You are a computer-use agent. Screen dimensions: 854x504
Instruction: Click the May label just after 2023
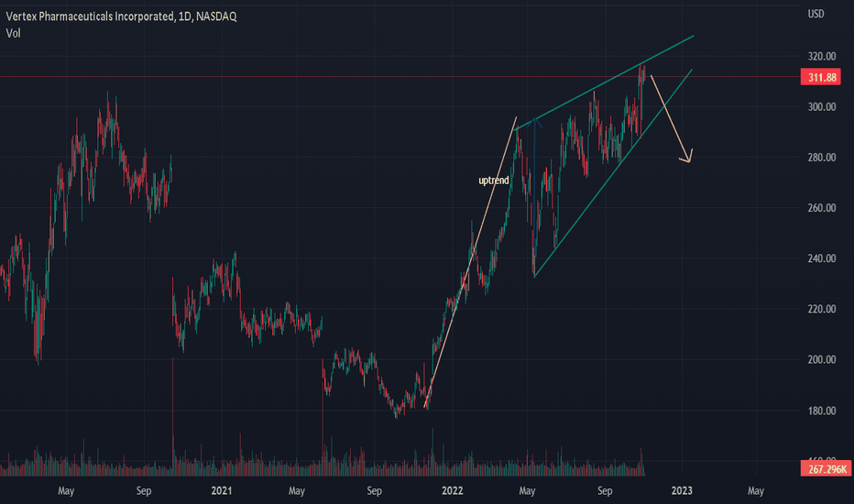(755, 491)
